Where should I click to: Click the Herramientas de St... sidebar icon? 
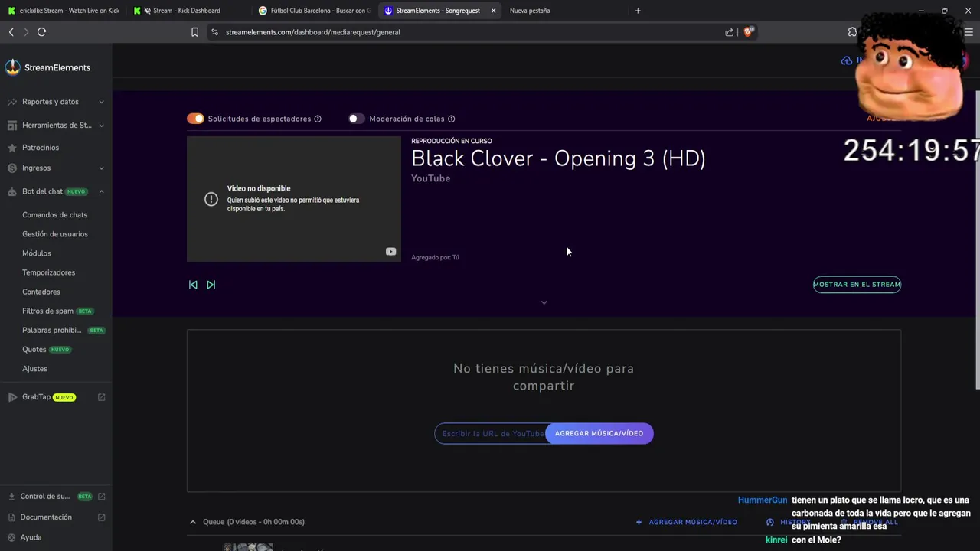click(x=12, y=125)
